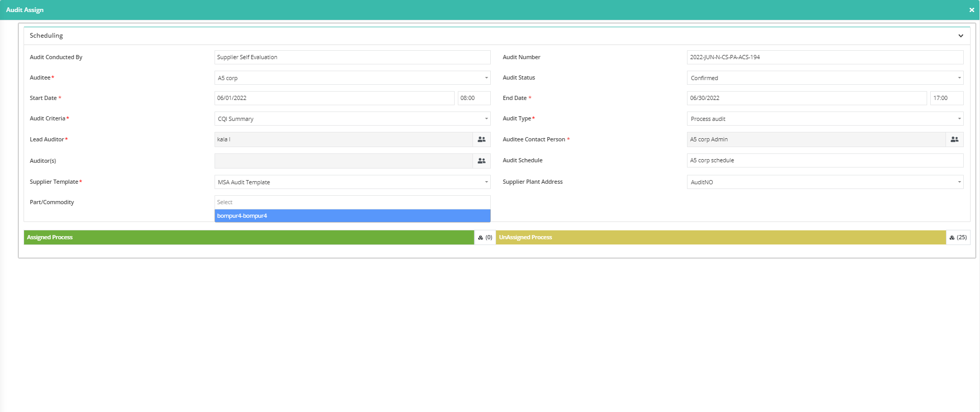The image size is (980, 412).
Task: Select bompur4-bompur4 option in list
Action: 352,216
